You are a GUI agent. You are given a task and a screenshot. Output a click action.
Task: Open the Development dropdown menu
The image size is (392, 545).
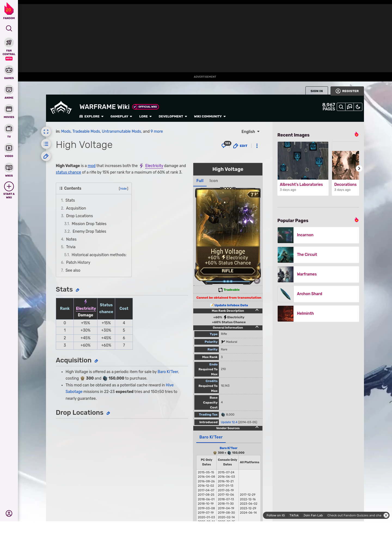pyautogui.click(x=173, y=116)
